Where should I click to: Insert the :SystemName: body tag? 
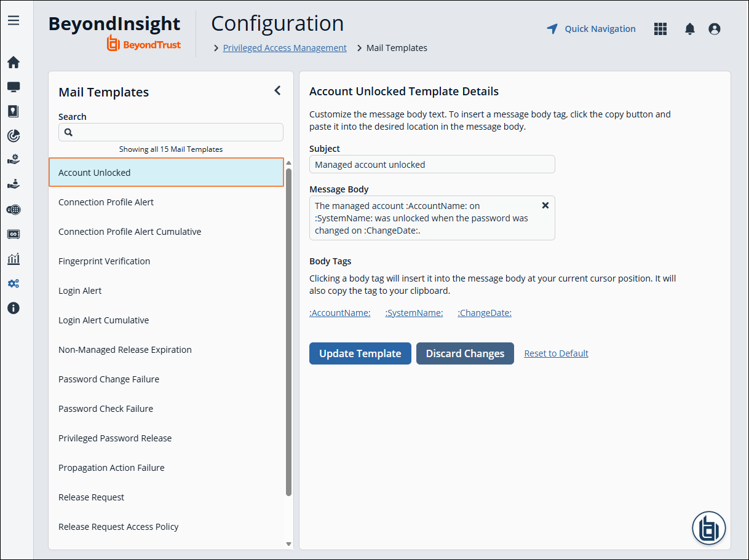(414, 313)
